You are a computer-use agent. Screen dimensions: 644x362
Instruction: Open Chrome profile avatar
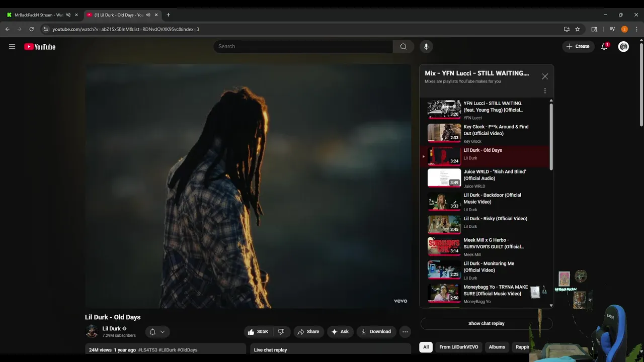624,29
